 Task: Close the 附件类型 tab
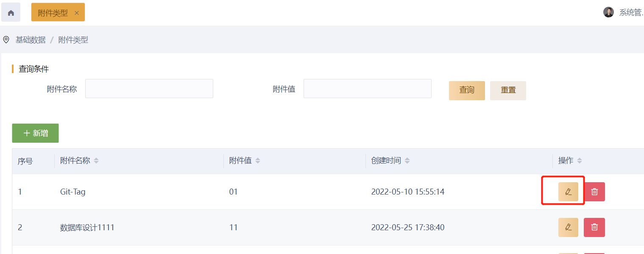(77, 13)
